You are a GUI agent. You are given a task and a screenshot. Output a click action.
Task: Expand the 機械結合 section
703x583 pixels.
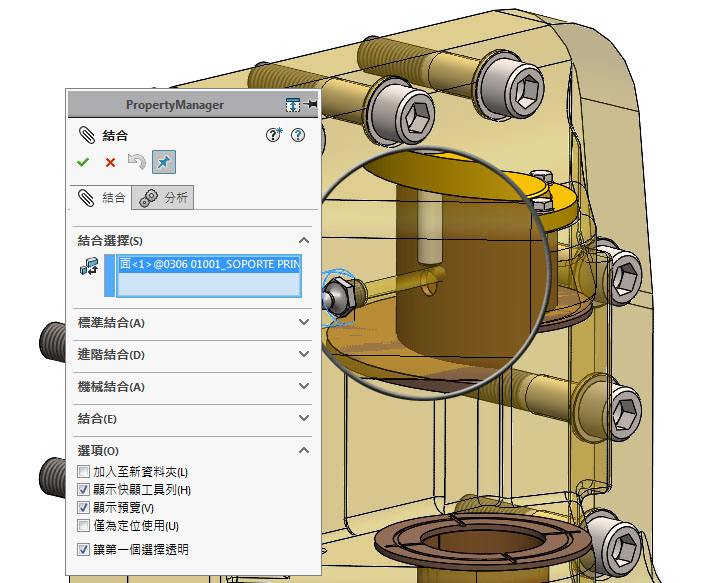click(304, 387)
